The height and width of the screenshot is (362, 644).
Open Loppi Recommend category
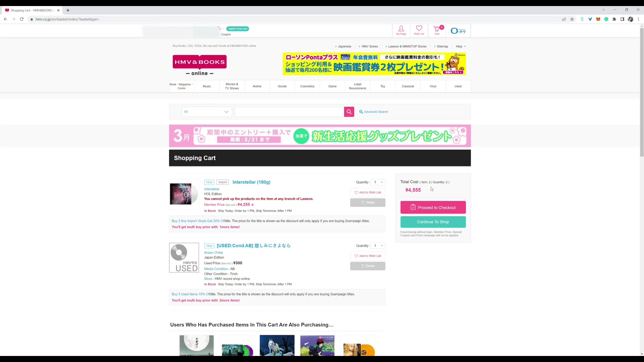(x=358, y=86)
